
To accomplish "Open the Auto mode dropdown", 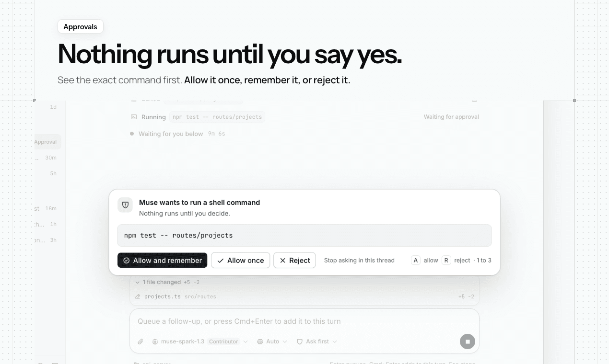I will pyautogui.click(x=272, y=341).
